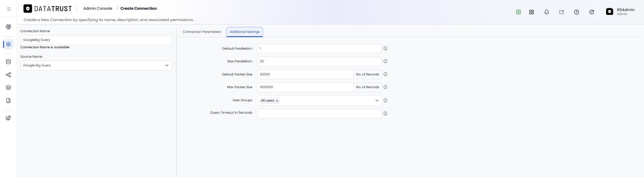The height and width of the screenshot is (177, 644).
Task: Expand the User Groups dropdown arrow
Action: tap(377, 101)
